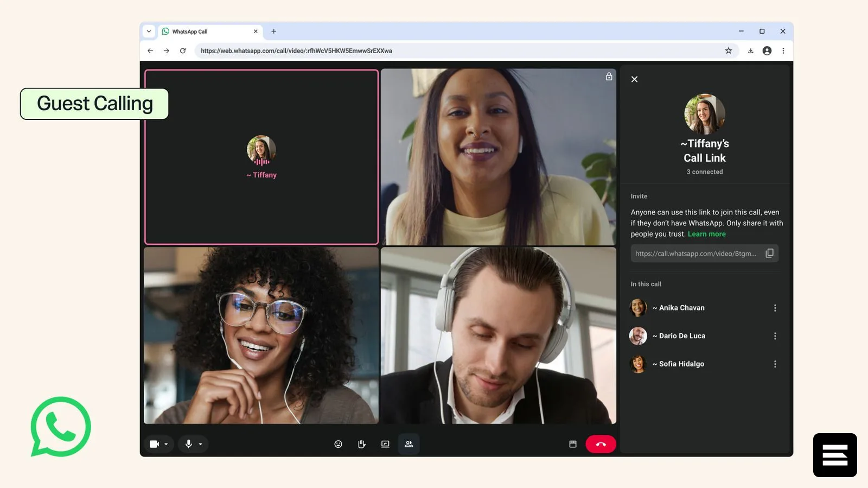
Task: Click the call link URL field
Action: click(x=704, y=253)
